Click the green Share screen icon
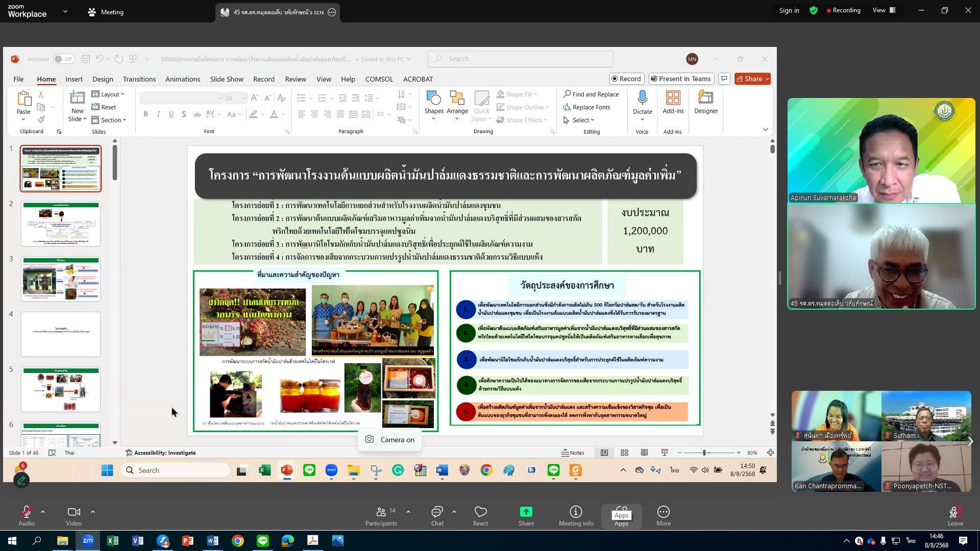This screenshot has width=980, height=551. point(526,512)
